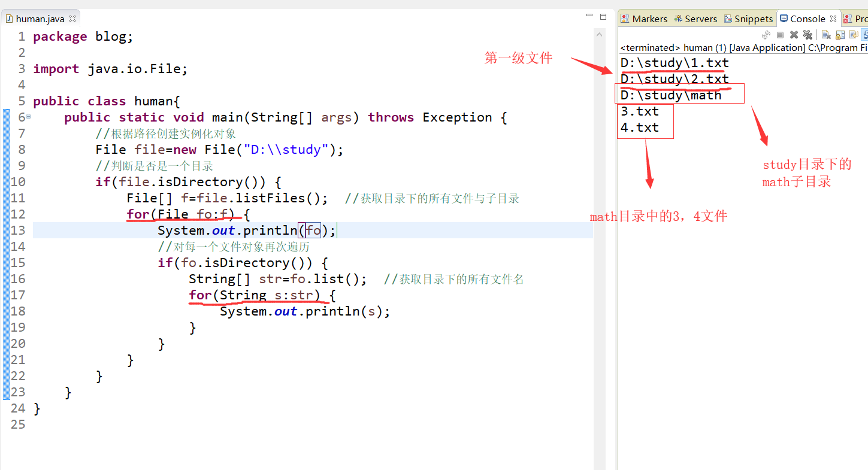Close the Console view tab
The image size is (868, 470).
click(833, 19)
